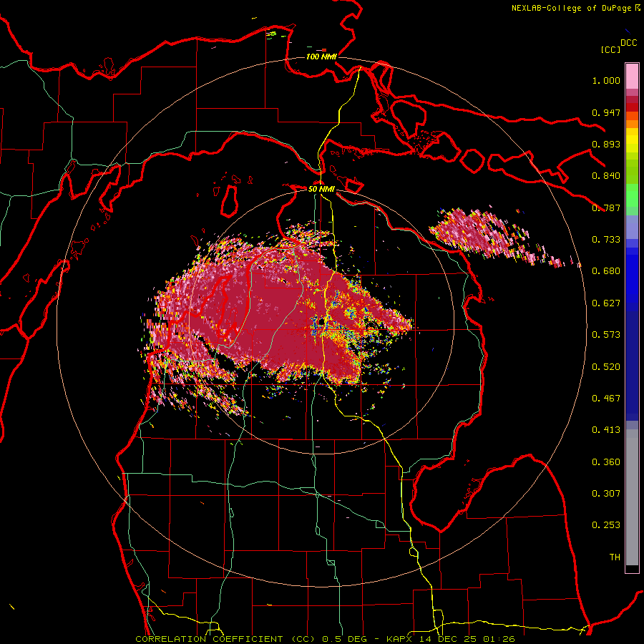Click the 0.253 scale value
The height and width of the screenshot is (644, 644).
click(606, 525)
